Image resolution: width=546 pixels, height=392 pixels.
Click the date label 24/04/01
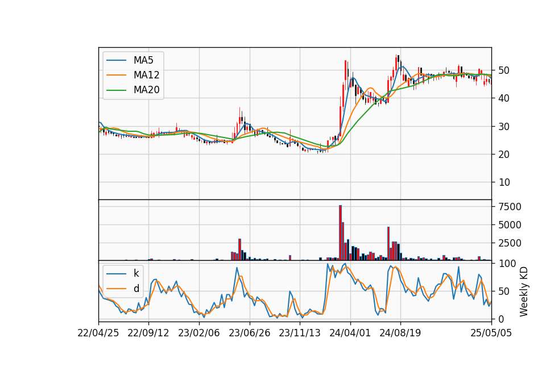[x=350, y=333]
